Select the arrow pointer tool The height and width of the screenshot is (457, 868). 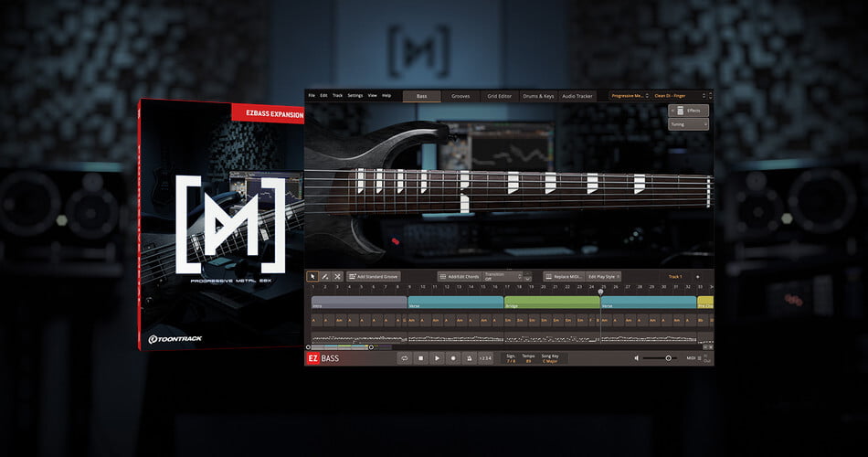click(312, 276)
